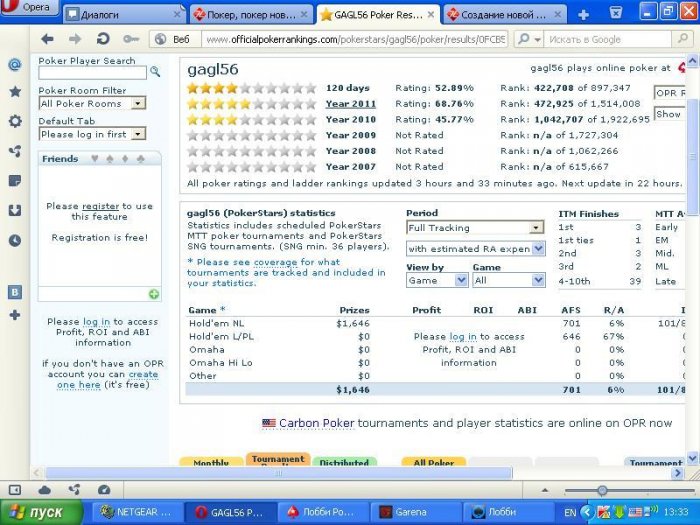This screenshot has width=700, height=525.
Task: Open the Game All dropdown
Action: pyautogui.click(x=509, y=280)
